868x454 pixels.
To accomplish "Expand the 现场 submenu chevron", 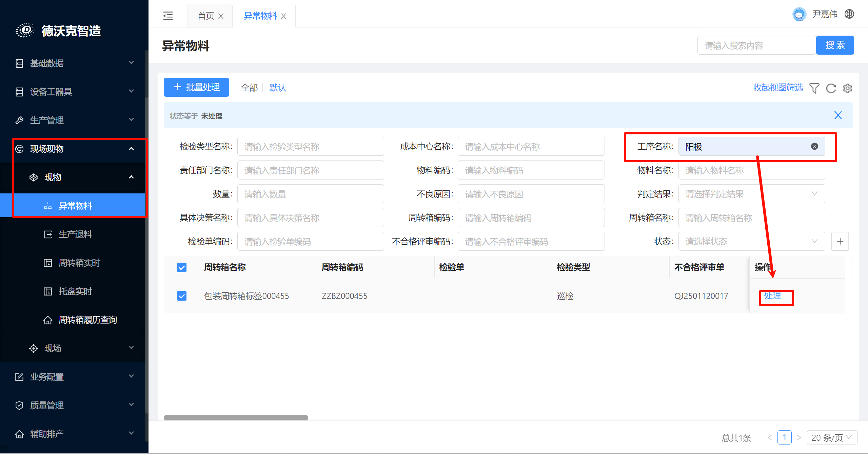I will (x=131, y=347).
